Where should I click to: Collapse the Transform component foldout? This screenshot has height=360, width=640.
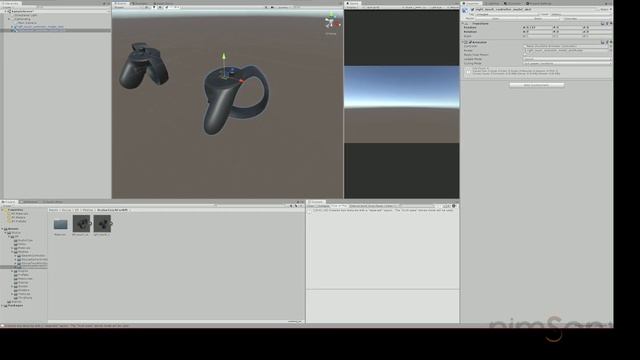[x=462, y=23]
